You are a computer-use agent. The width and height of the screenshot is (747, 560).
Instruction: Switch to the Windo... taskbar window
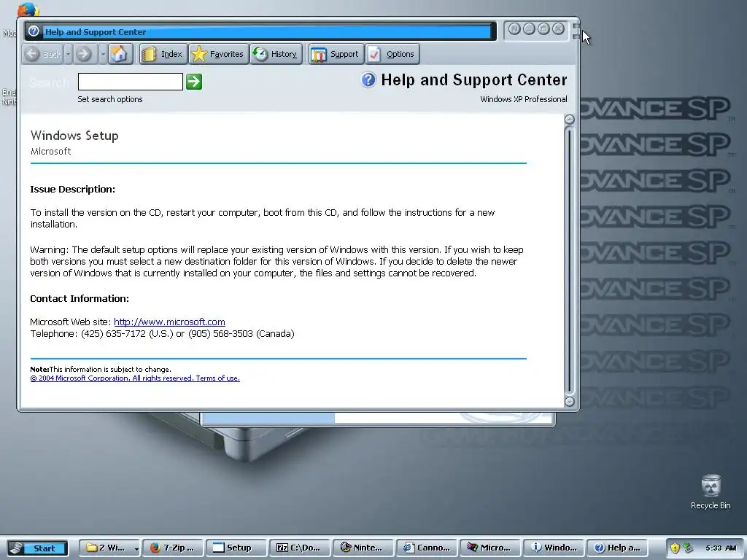pyautogui.click(x=553, y=548)
